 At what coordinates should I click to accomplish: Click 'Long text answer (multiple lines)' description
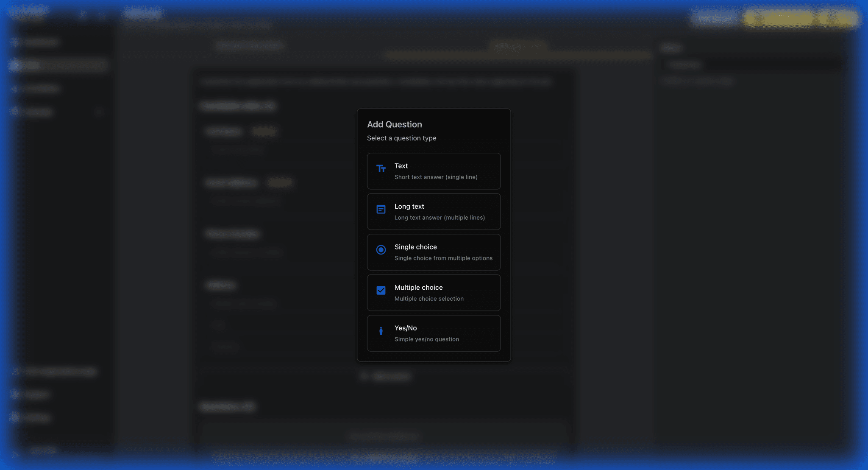(x=440, y=218)
